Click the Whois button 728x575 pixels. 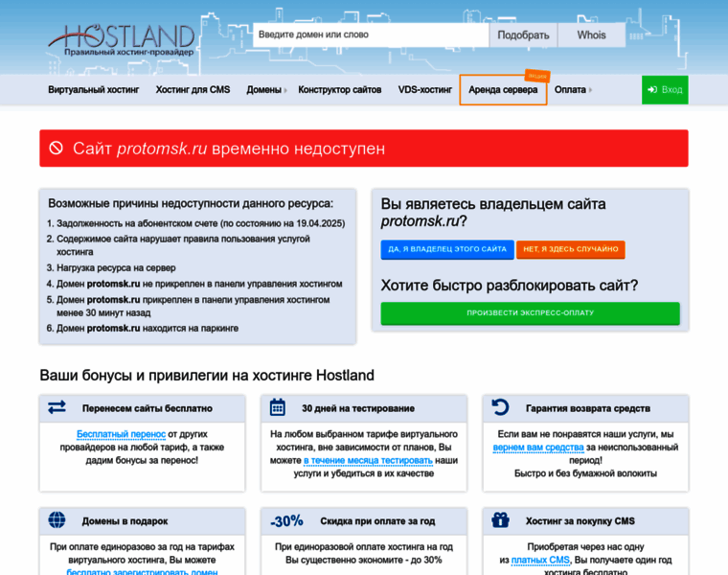pos(592,35)
